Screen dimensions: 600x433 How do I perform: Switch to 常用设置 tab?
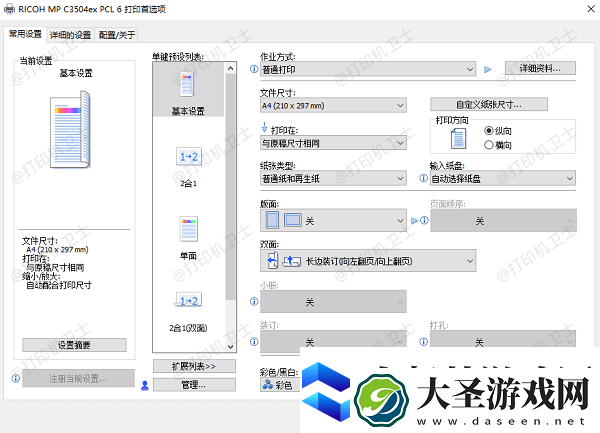click(x=25, y=34)
